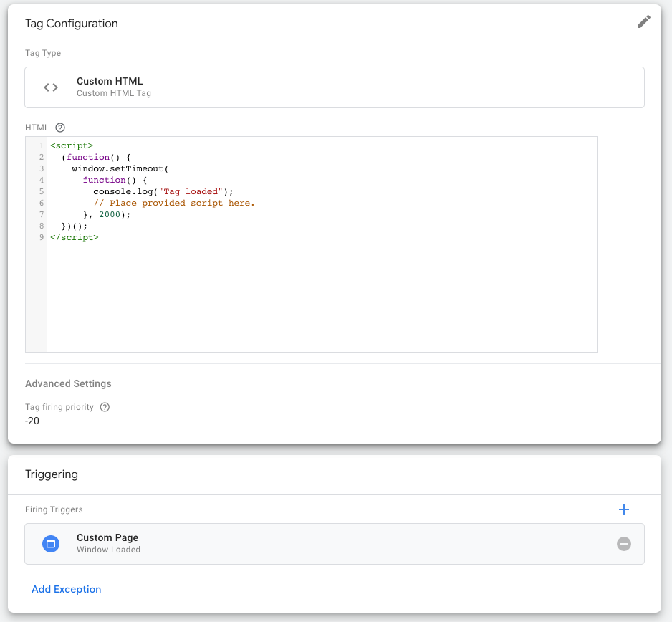Click the opening <script> tag line
This screenshot has width=672, height=622.
[x=72, y=145]
